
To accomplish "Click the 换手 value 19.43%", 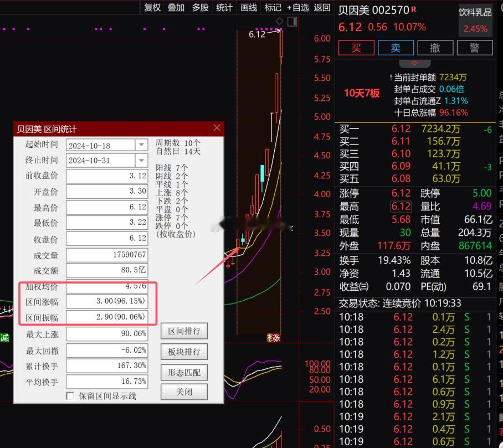I will pyautogui.click(x=394, y=260).
